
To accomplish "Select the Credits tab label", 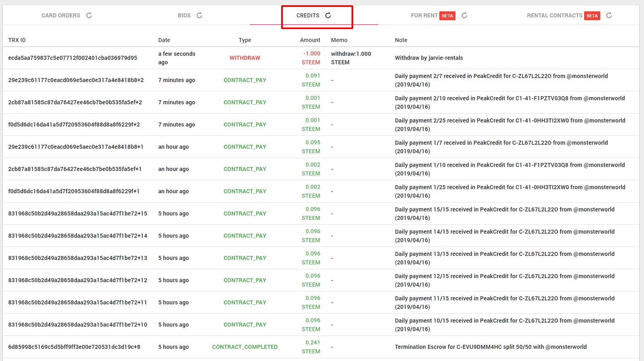I will tap(307, 15).
